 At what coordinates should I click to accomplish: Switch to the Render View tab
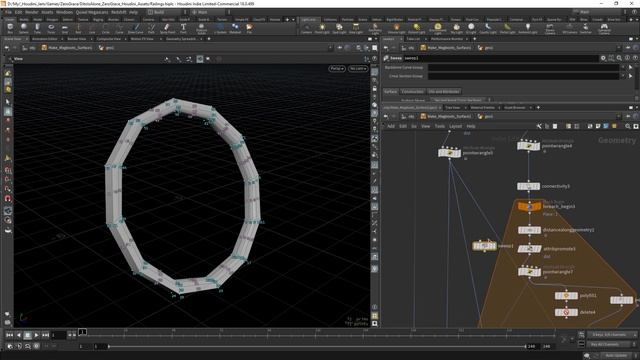point(76,39)
